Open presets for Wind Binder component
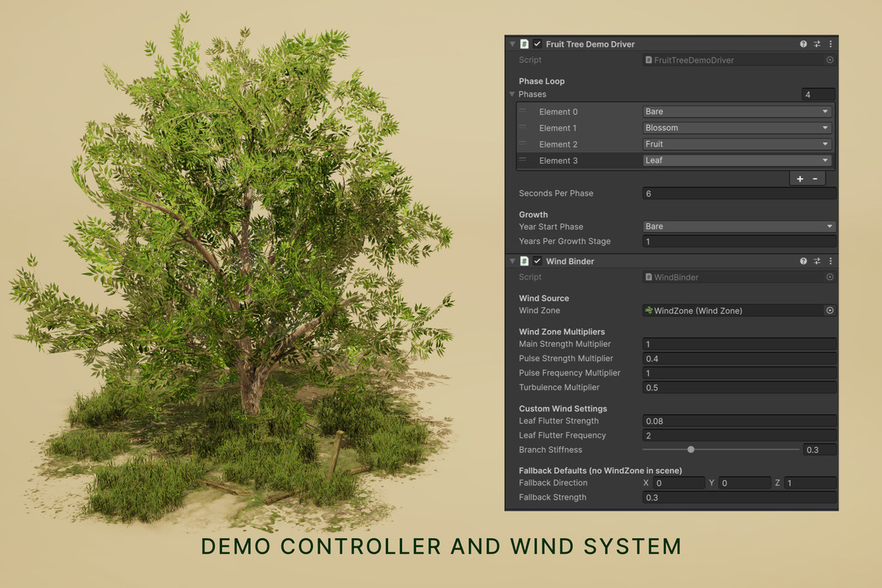 [817, 261]
